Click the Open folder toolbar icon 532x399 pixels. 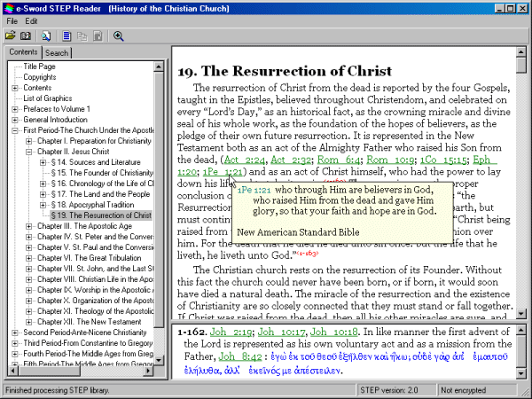[x=10, y=35]
